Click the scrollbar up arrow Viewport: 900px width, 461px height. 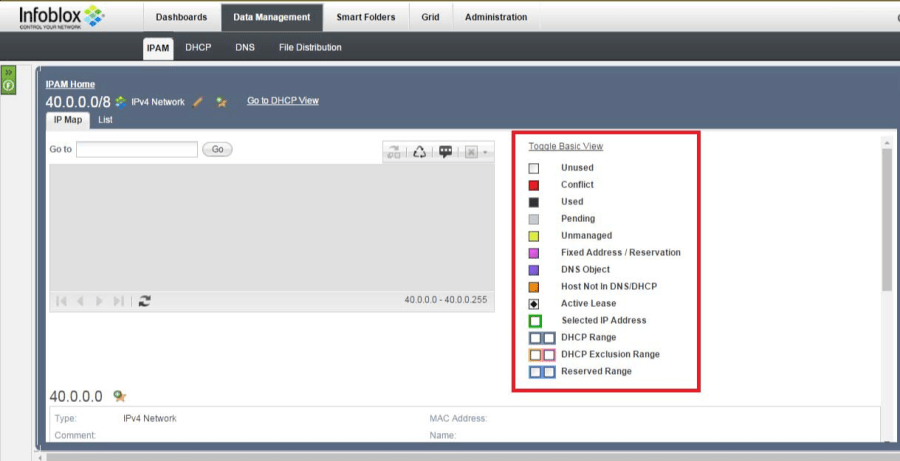887,143
